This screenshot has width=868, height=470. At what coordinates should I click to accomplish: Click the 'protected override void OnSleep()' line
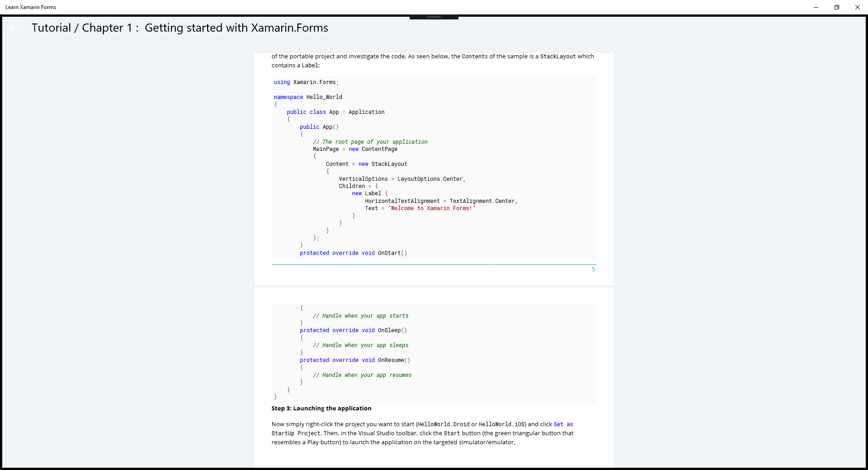pyautogui.click(x=354, y=330)
